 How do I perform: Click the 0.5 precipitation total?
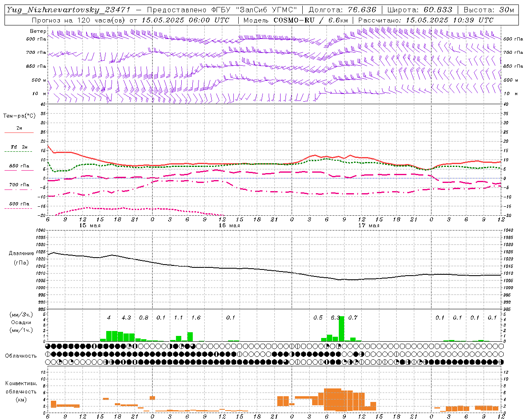(x=318, y=317)
